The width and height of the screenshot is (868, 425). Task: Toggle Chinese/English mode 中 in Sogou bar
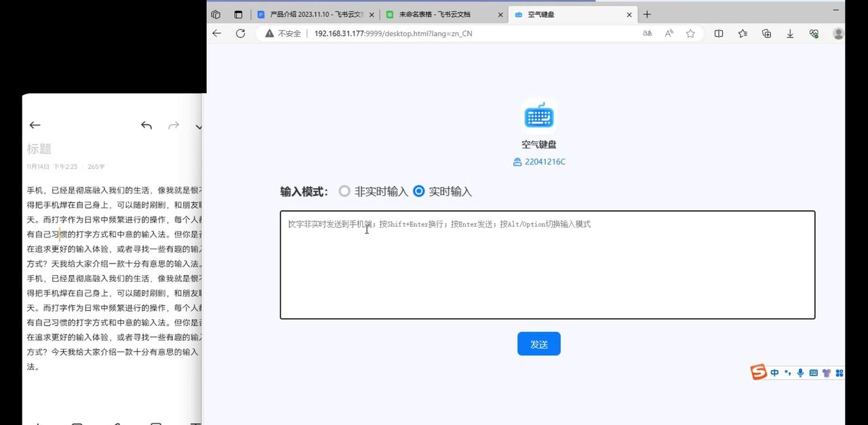(774, 373)
